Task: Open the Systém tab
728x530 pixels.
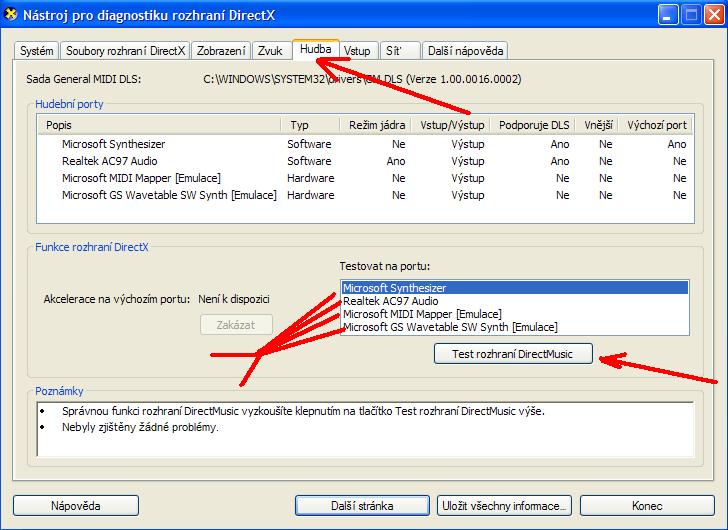Action: tap(36, 51)
